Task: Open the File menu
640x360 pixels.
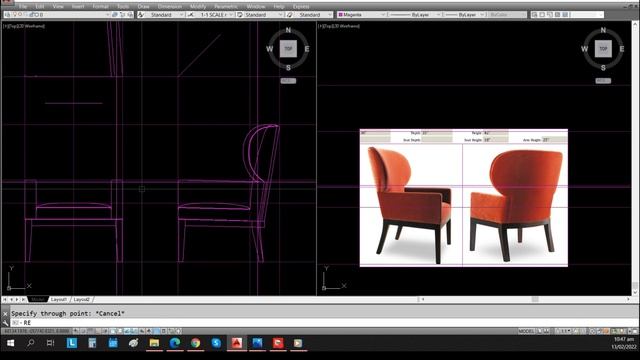Action: 23,7
